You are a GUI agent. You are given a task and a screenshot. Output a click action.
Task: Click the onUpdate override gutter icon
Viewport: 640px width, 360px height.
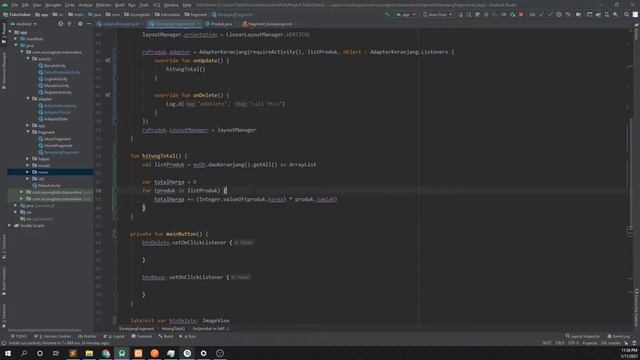[x=108, y=60]
